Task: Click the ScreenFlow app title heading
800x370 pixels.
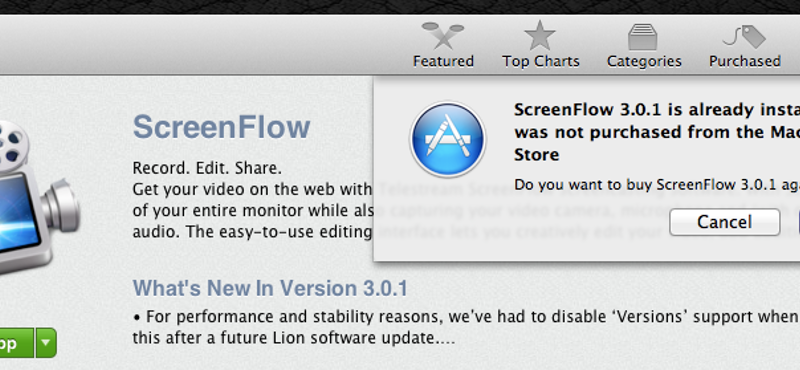Action: [x=221, y=127]
